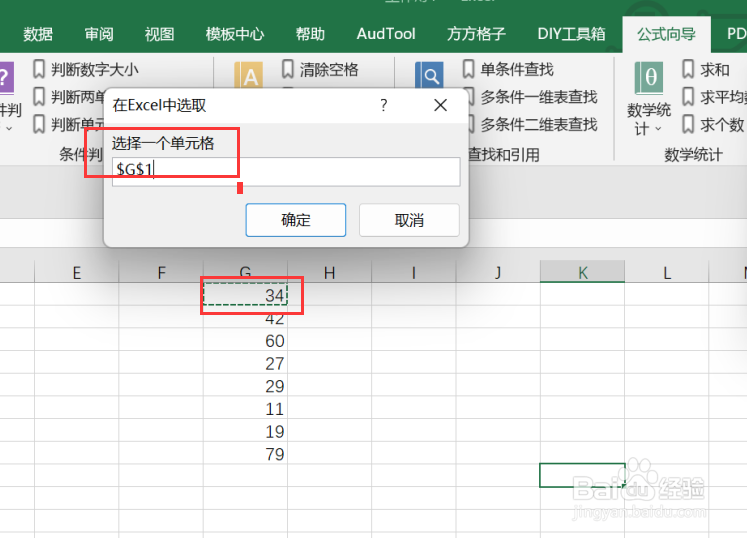
Task: Select cell containing 29
Action: pos(245,385)
